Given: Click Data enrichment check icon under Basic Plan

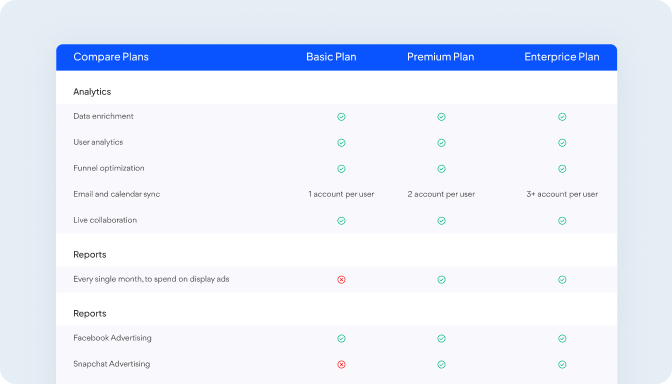Looking at the screenshot, I should click(341, 117).
